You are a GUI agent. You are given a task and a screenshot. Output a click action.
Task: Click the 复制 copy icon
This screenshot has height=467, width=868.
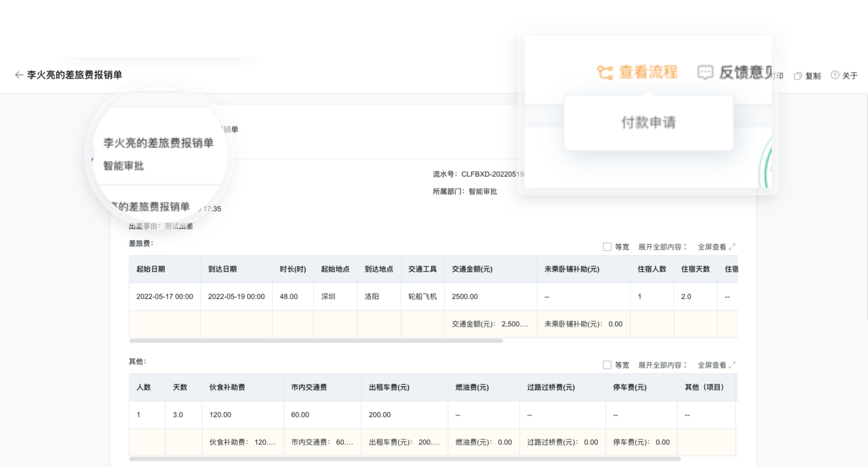[797, 76]
